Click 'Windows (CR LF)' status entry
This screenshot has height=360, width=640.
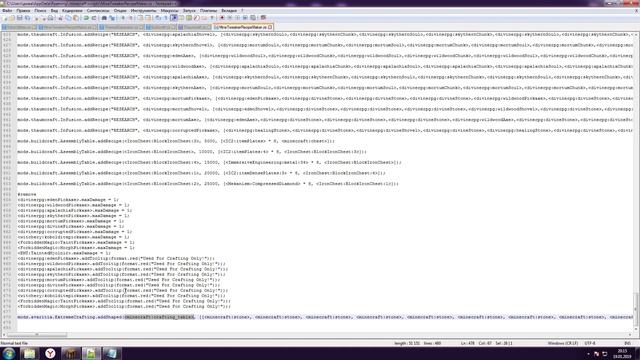coord(562,343)
